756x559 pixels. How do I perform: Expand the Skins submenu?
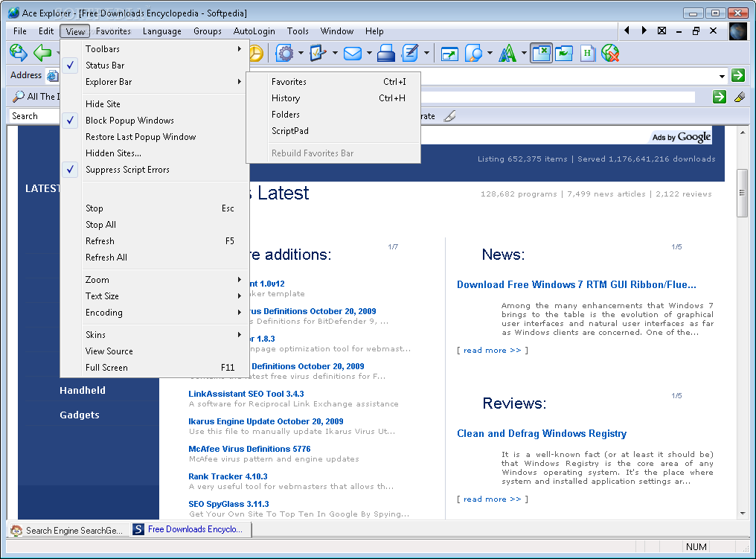(155, 334)
